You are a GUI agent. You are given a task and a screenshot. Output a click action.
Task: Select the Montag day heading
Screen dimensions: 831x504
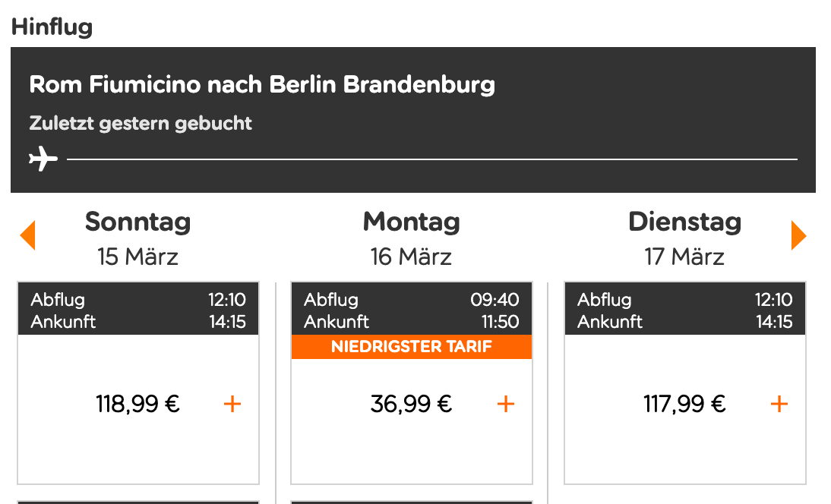click(411, 222)
